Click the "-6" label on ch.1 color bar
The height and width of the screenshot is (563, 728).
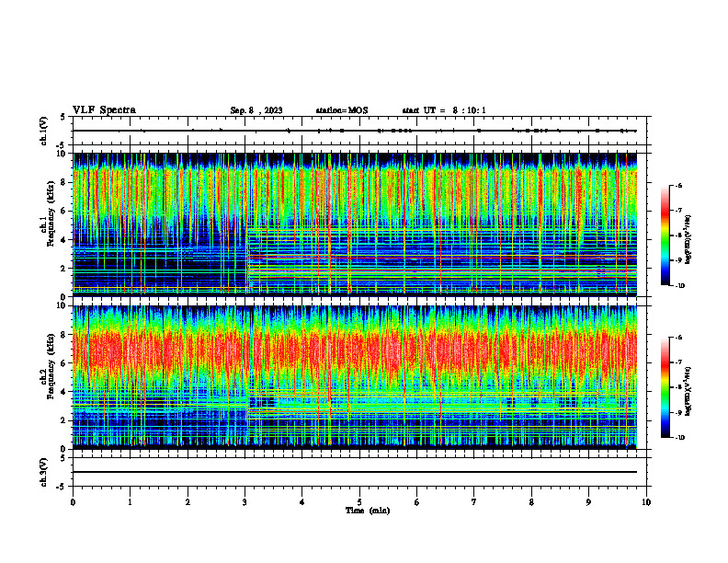(x=679, y=185)
